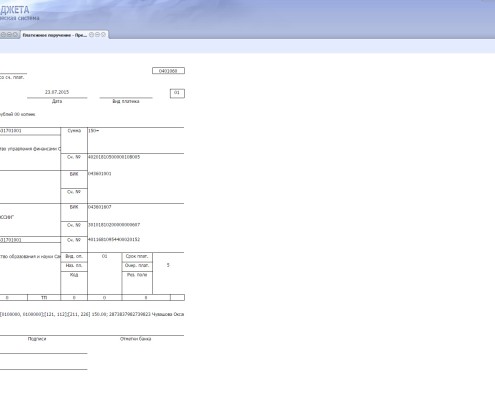Click the middle round icon on the leftmost tab

[x=9, y=35]
